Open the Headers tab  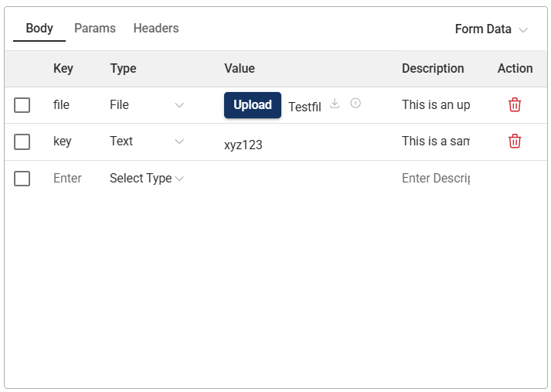(156, 29)
